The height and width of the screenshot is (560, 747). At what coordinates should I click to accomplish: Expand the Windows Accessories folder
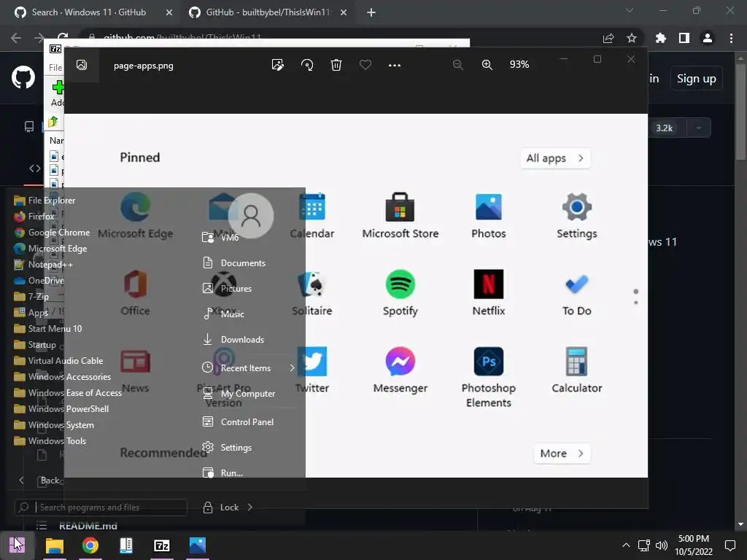pos(63,377)
